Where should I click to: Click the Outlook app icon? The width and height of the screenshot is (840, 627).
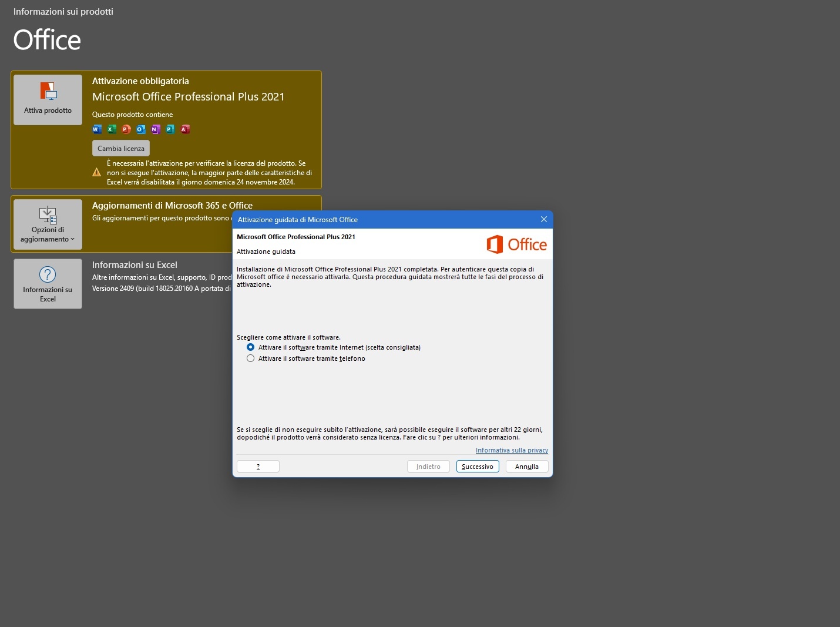(x=141, y=129)
